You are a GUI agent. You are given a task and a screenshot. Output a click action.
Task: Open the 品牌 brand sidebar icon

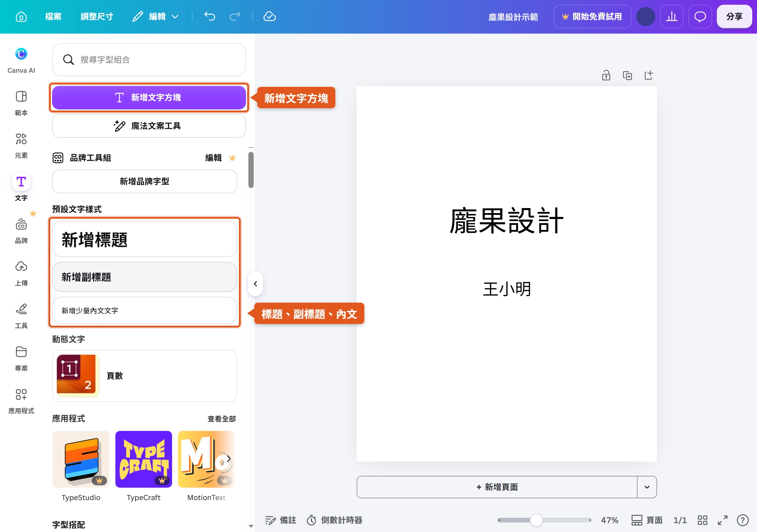click(21, 231)
